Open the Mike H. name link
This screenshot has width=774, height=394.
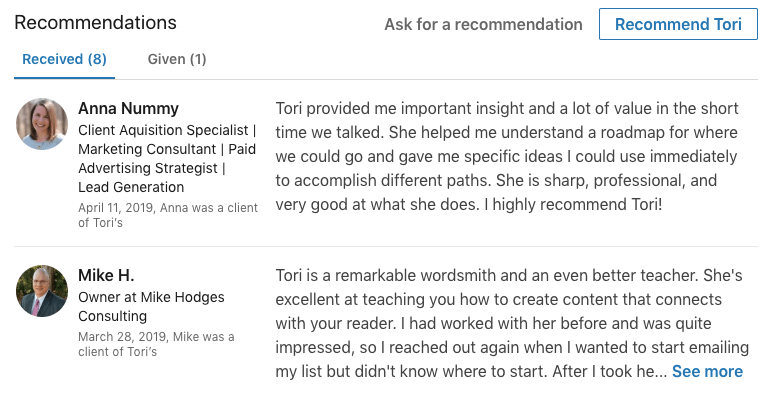tap(106, 275)
